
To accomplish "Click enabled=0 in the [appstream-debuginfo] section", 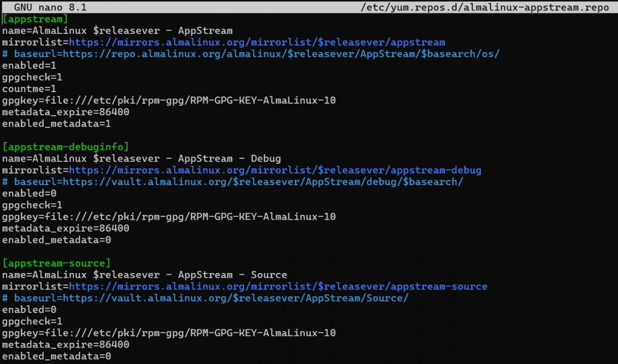I will tap(29, 193).
